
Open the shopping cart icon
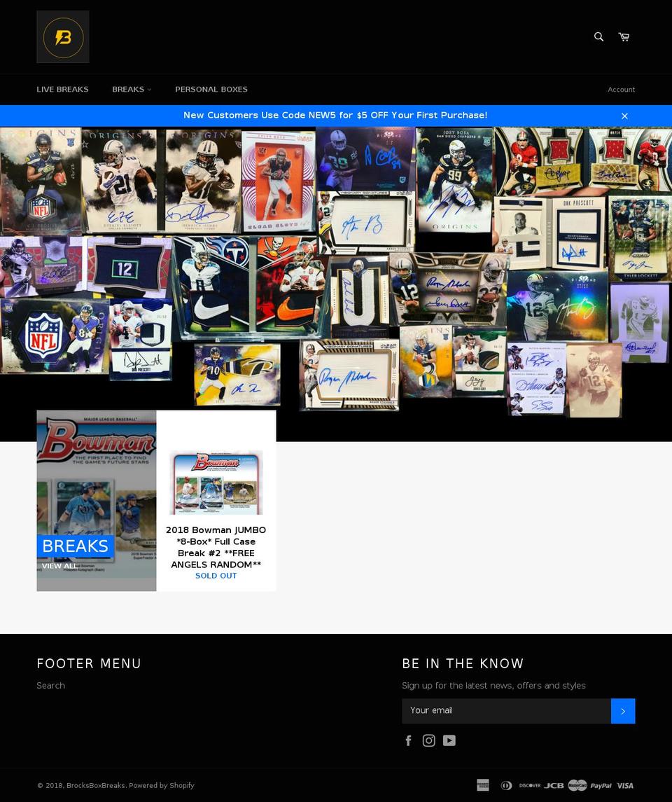pos(624,37)
